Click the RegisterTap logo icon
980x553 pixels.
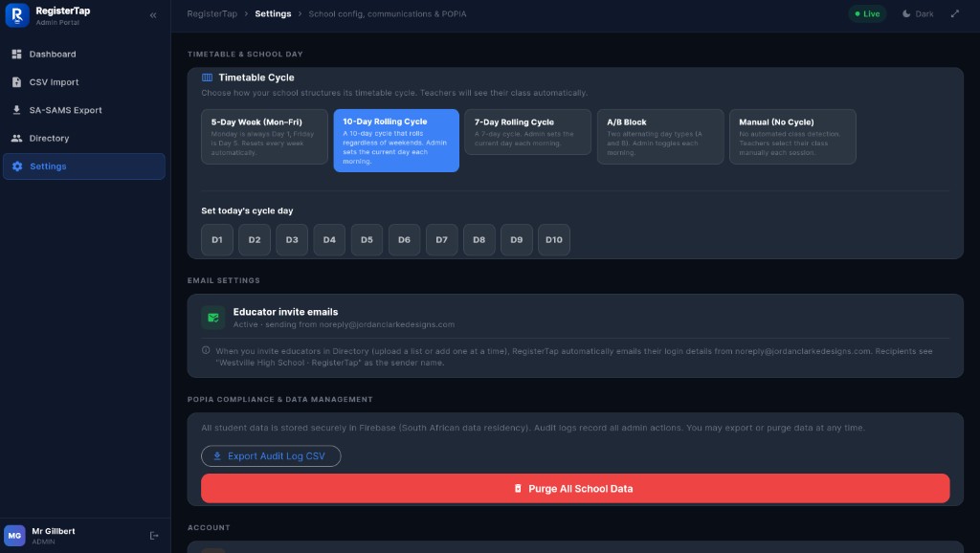pyautogui.click(x=17, y=15)
